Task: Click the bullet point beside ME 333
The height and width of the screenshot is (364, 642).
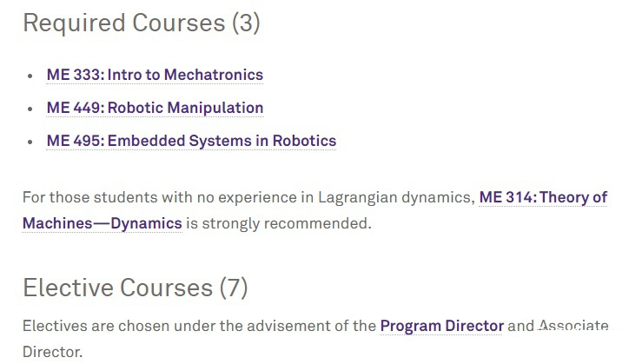Action: 30,76
